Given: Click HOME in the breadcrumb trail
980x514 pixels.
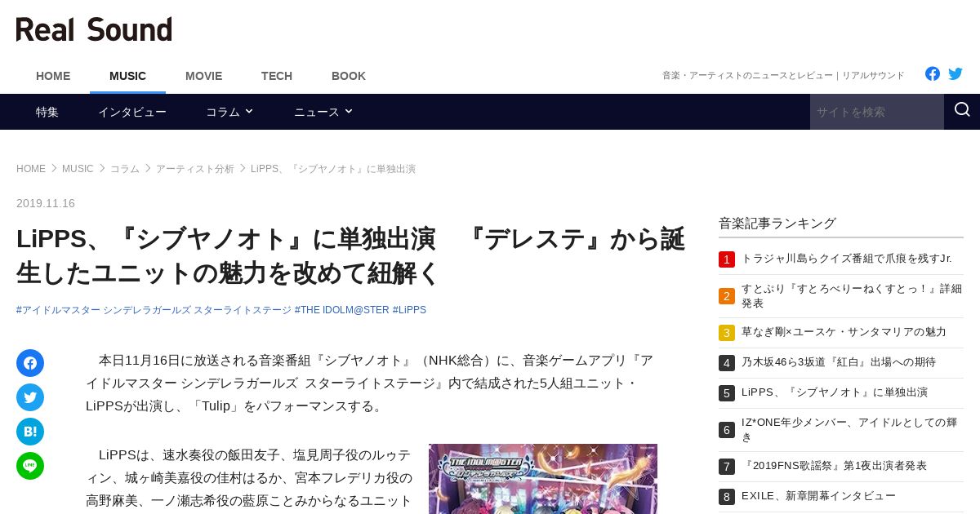Looking at the screenshot, I should tap(31, 169).
